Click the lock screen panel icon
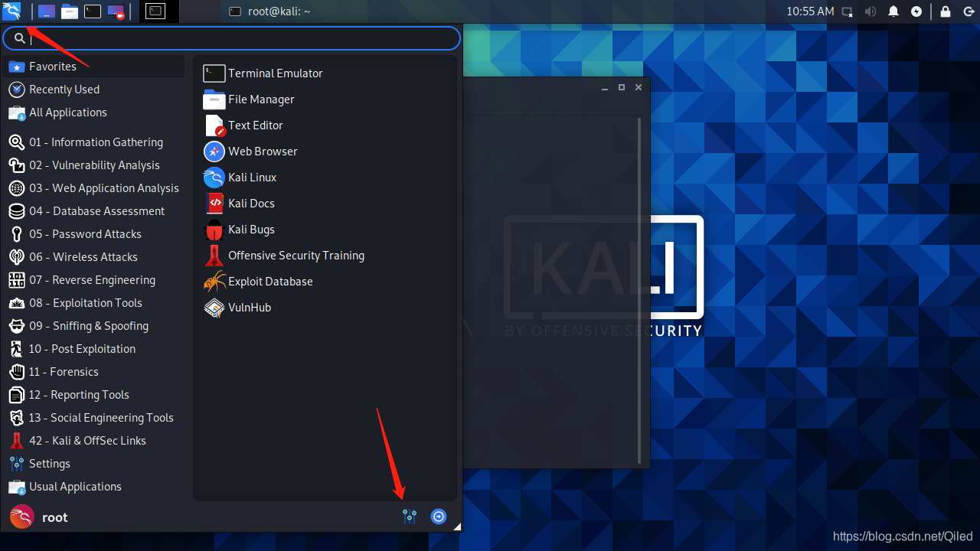 pos(946,11)
